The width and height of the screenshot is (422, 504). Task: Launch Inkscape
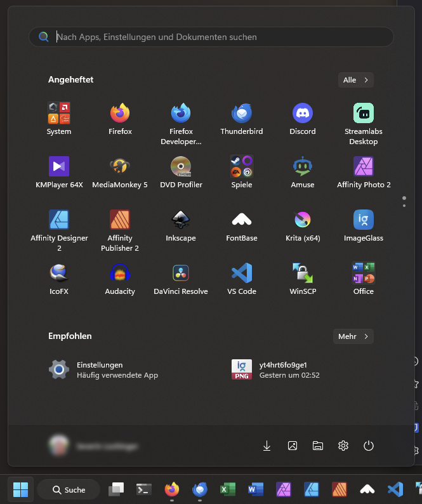tap(181, 225)
